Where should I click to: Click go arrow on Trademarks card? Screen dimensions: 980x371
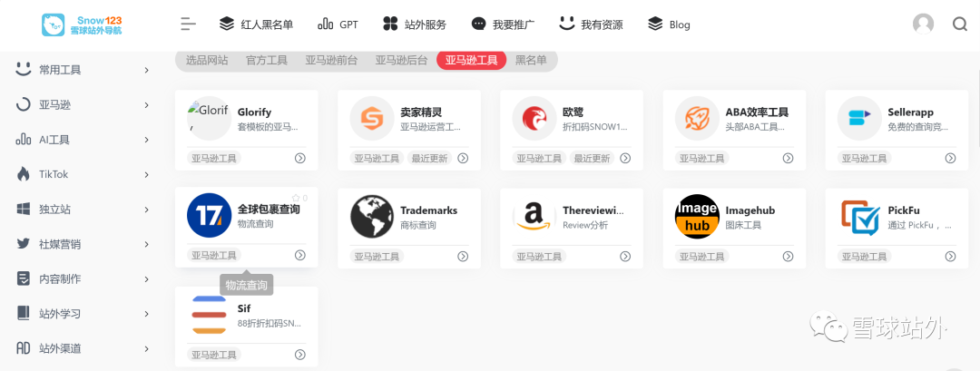(x=463, y=256)
